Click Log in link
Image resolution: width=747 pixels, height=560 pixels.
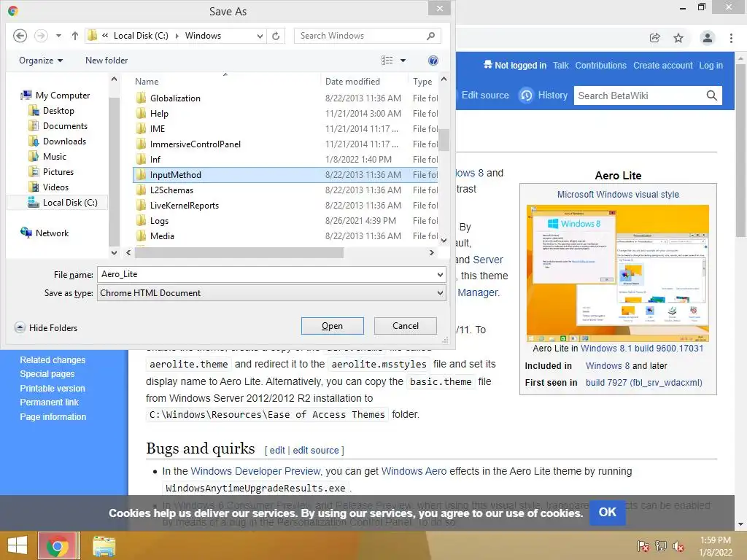(x=711, y=65)
